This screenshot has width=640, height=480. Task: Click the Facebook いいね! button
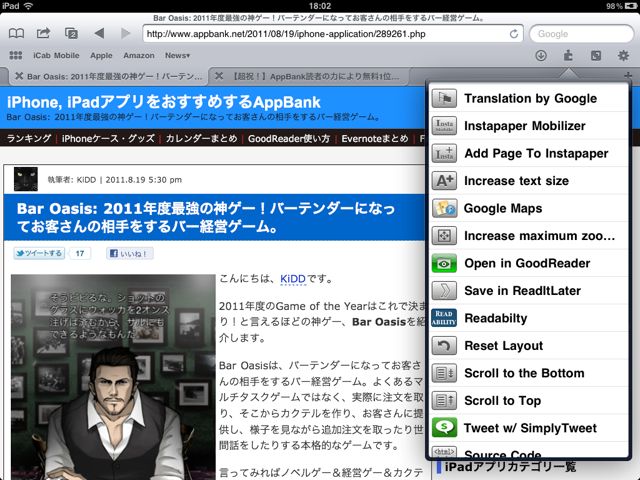pos(130,253)
